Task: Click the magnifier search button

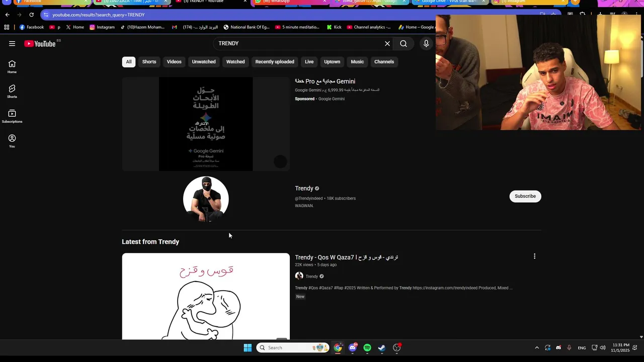Action: tap(404, 44)
